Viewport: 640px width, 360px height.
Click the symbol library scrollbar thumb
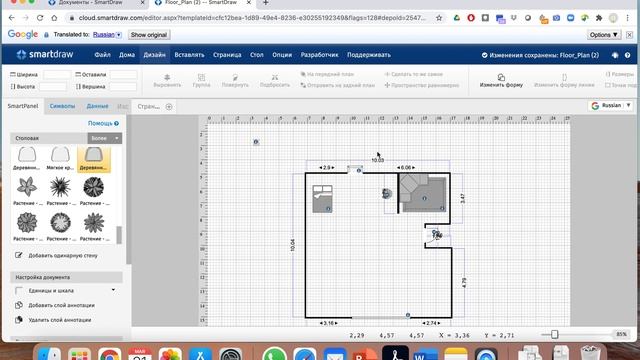click(x=119, y=235)
